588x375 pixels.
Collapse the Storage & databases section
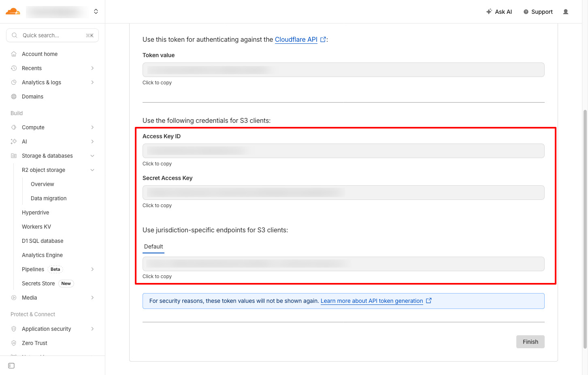coord(92,156)
